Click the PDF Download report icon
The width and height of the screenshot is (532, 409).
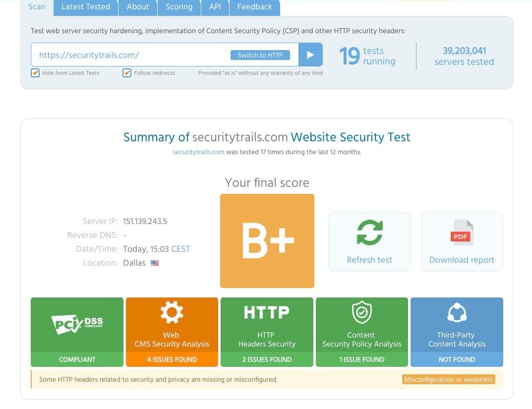(461, 233)
